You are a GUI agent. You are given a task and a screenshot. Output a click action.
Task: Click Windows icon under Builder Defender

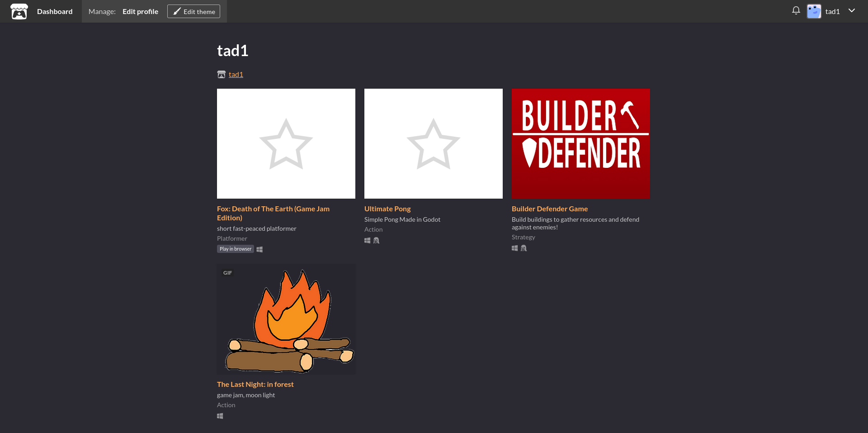click(x=514, y=248)
